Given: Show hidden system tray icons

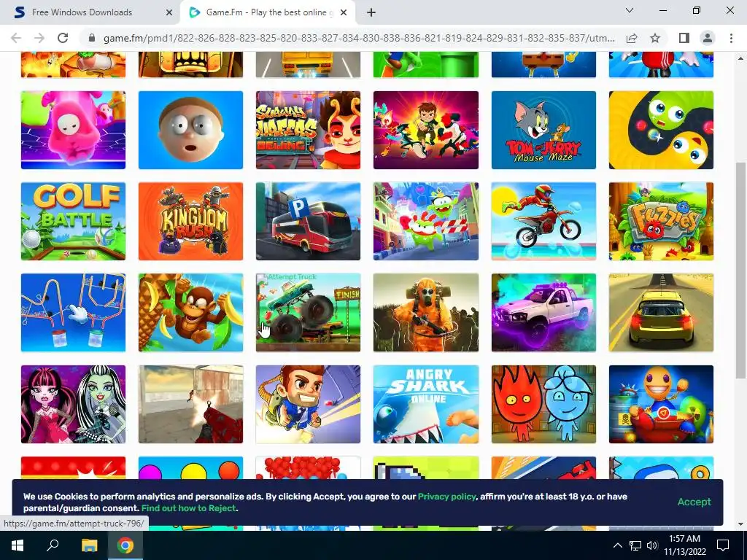Looking at the screenshot, I should click(617, 545).
